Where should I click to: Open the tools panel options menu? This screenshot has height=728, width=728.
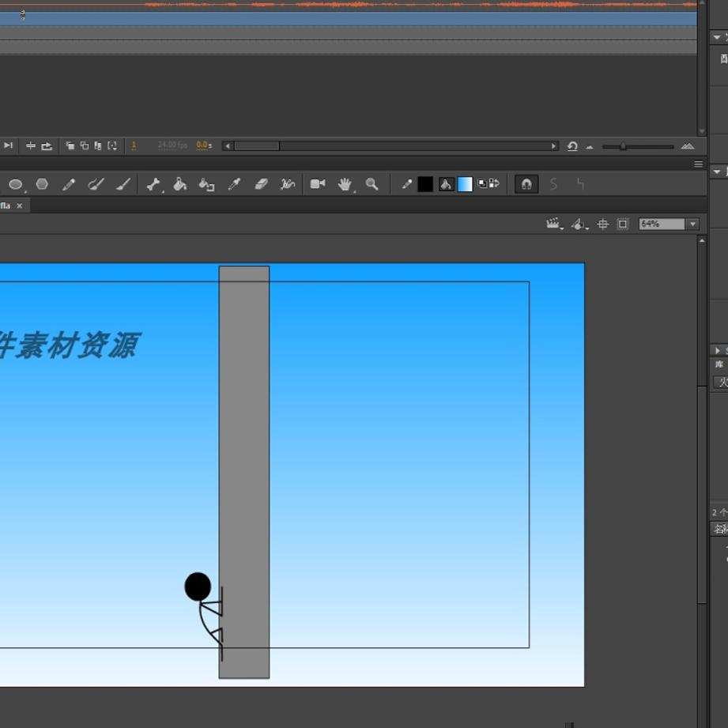(698, 164)
